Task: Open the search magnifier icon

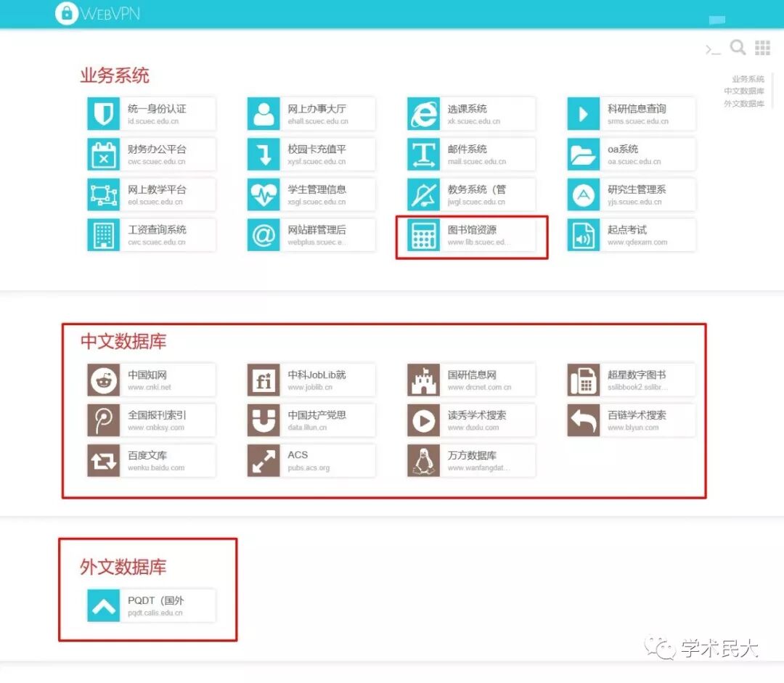Action: (x=738, y=47)
